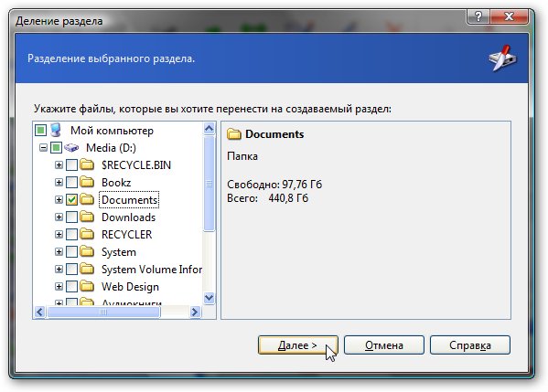Click the Media (D:) drive icon

point(71,148)
